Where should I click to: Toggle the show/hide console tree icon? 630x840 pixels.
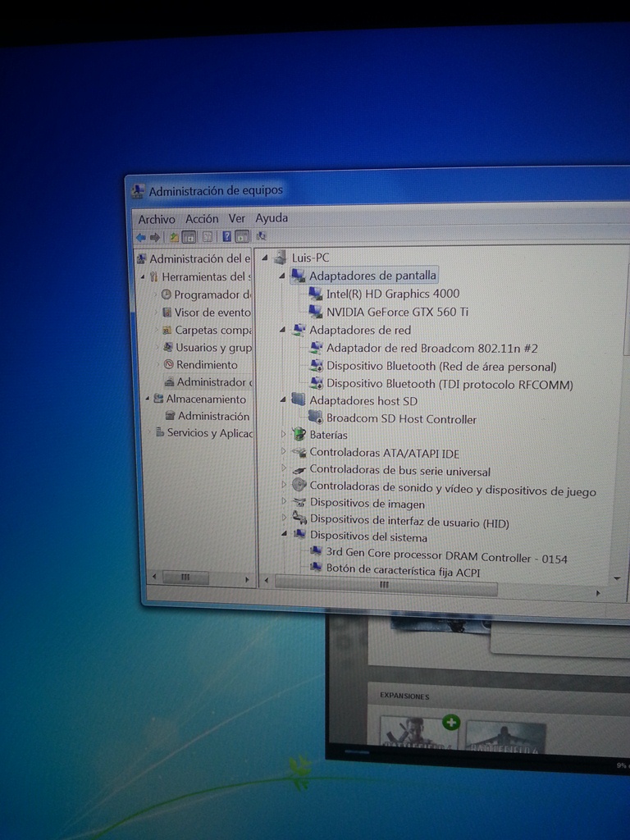(x=189, y=237)
